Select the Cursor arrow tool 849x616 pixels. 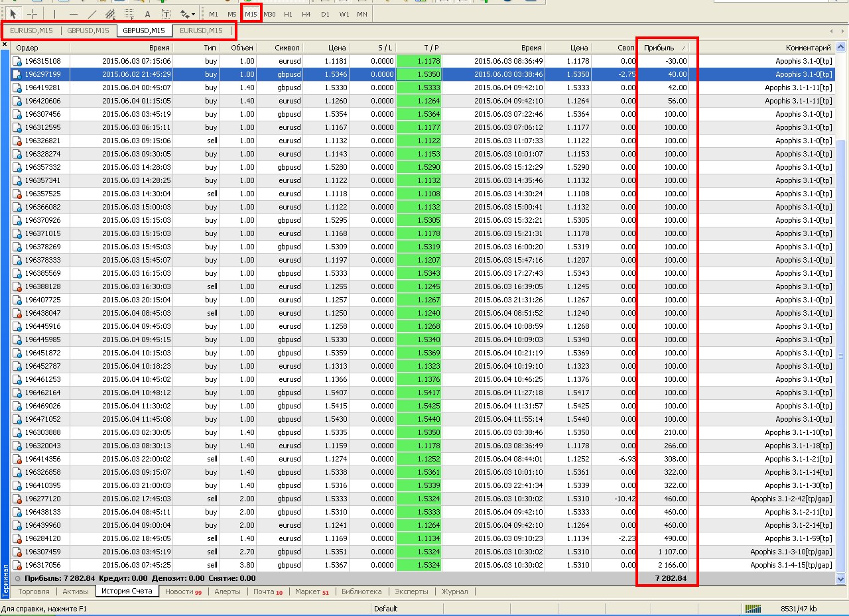tap(14, 13)
